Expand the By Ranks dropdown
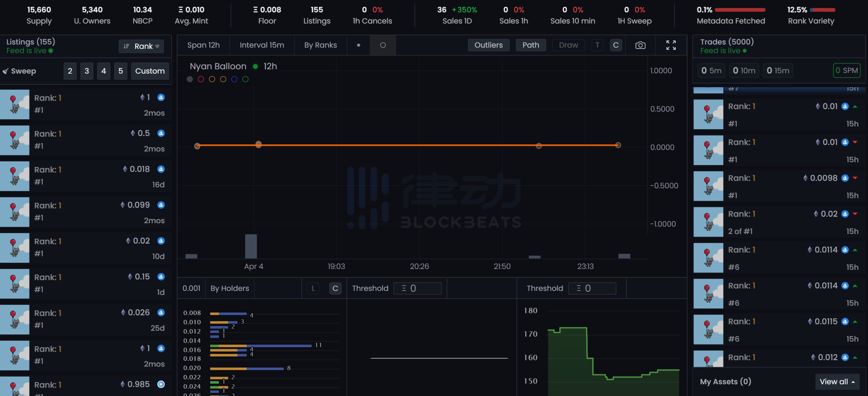Viewport: 868px width, 396px height. 320,45
